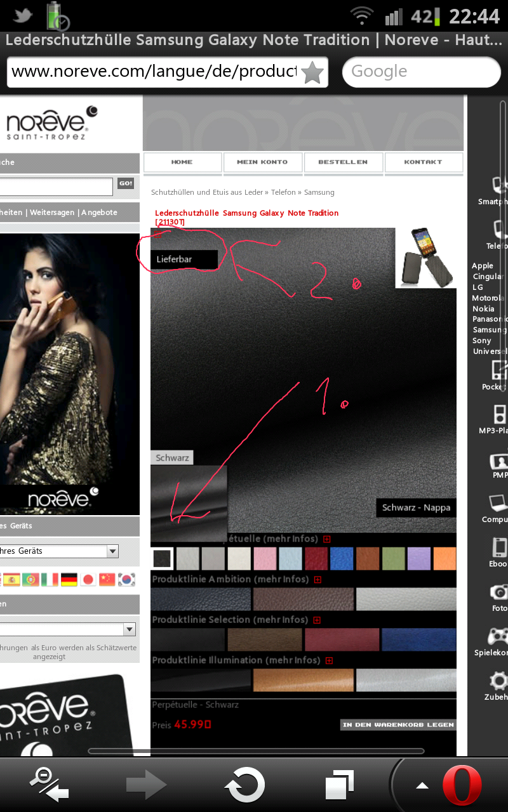This screenshot has width=508, height=812.
Task: Tap Opera's reload page icon
Action: click(244, 785)
